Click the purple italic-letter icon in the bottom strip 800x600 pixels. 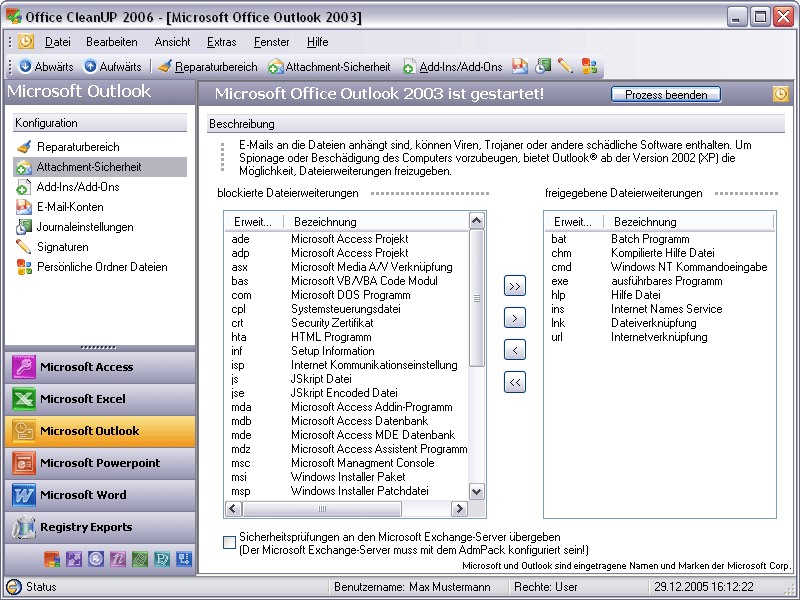(x=118, y=559)
